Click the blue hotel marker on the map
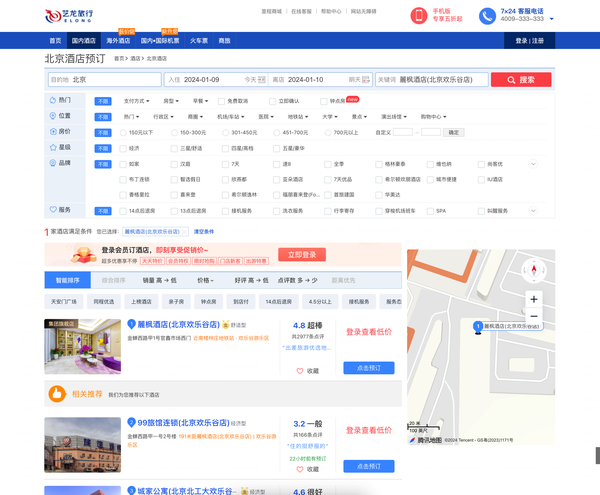This screenshot has width=600, height=495. (478, 327)
